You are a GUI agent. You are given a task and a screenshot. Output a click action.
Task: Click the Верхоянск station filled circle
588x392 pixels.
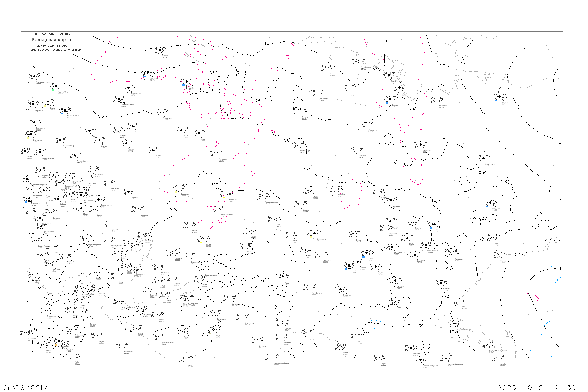tap(421, 144)
